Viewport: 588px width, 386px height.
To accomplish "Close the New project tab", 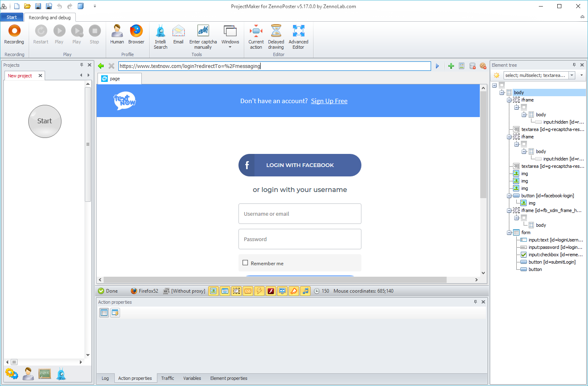I will click(40, 76).
